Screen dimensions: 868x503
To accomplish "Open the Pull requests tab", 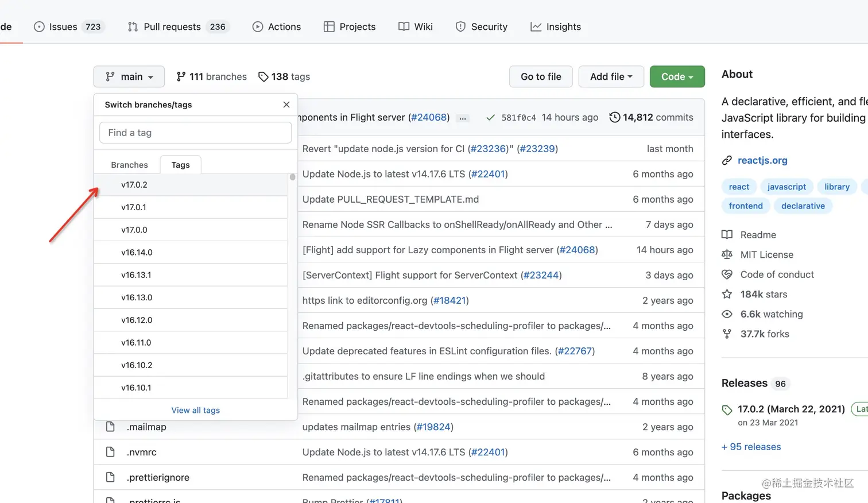I will pyautogui.click(x=178, y=26).
